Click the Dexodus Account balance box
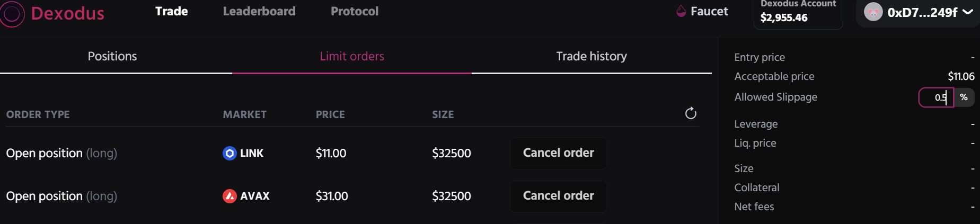980x224 pixels. coord(798,14)
